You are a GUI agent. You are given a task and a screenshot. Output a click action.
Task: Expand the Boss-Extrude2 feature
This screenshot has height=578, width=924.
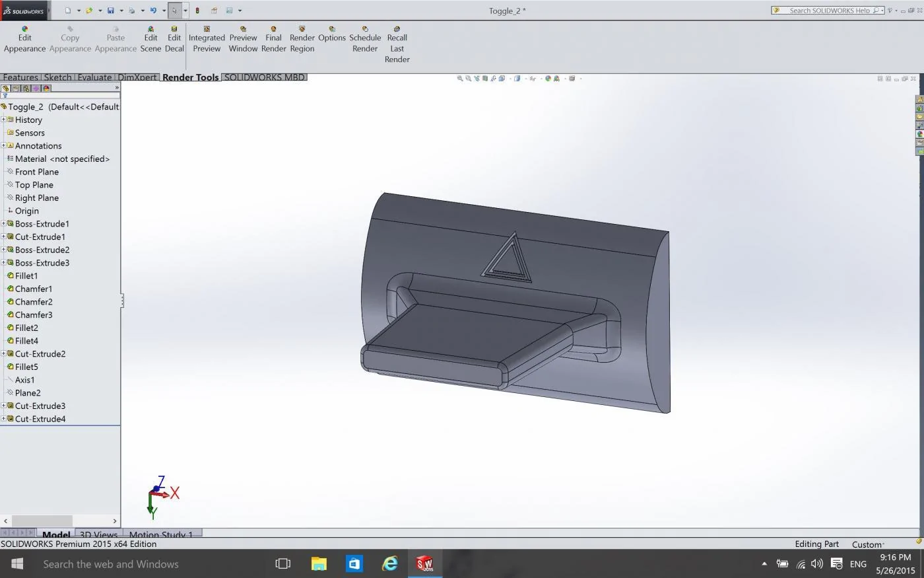(3, 250)
